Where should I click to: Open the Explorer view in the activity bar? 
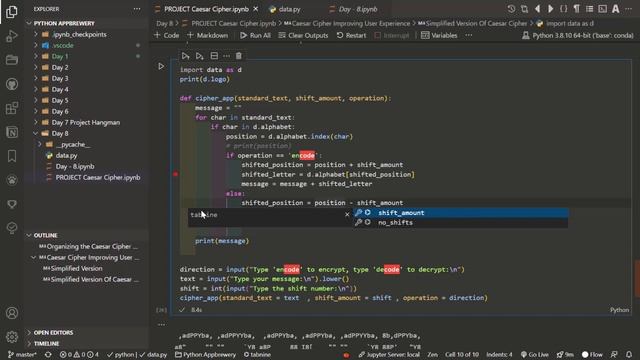[12, 12]
